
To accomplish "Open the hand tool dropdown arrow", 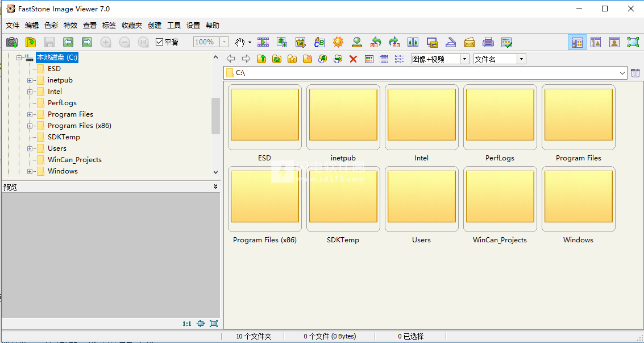I will 250,42.
